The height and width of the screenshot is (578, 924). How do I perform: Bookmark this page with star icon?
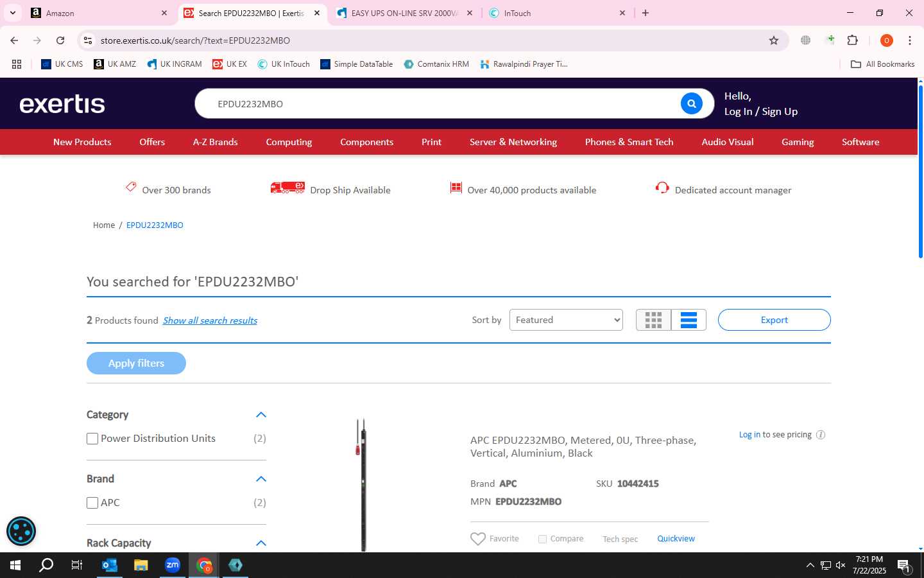click(774, 40)
